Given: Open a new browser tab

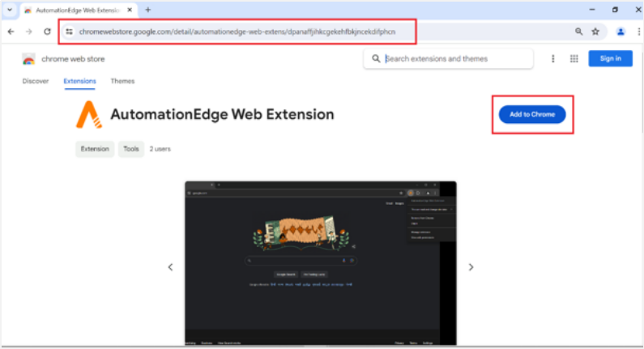Looking at the screenshot, I should click(x=148, y=10).
